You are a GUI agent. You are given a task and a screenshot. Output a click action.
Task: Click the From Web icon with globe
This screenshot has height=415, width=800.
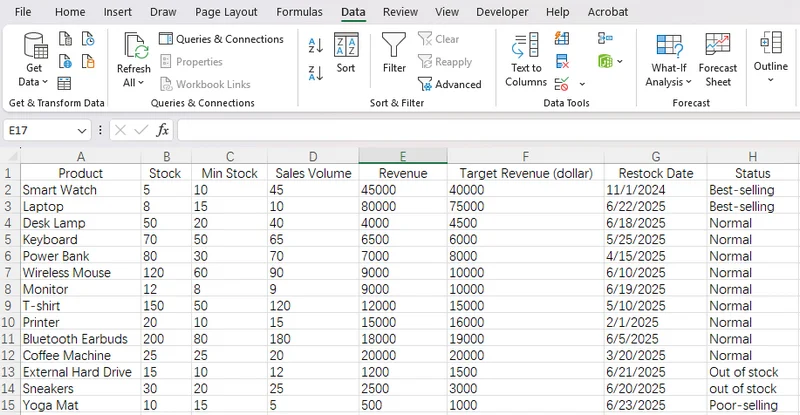tap(65, 61)
